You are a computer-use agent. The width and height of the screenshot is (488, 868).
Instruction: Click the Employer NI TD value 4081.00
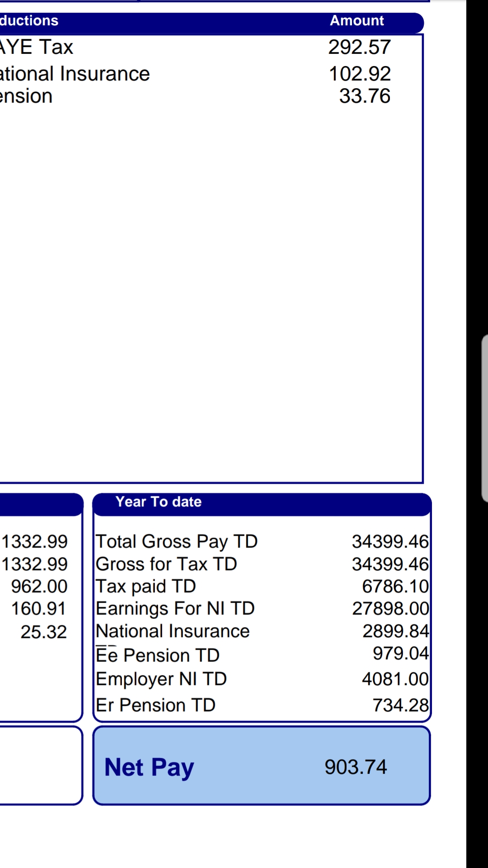tap(395, 679)
